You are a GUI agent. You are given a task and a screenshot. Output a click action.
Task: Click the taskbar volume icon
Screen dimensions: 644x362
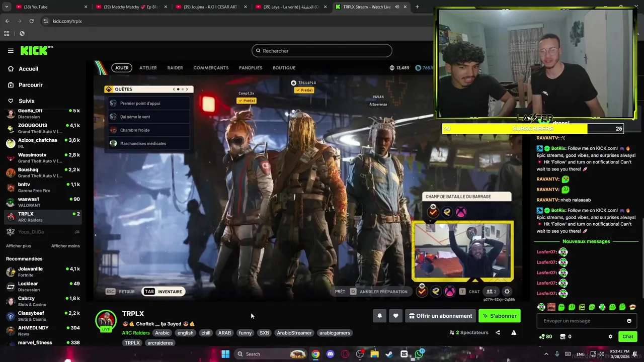601,354
